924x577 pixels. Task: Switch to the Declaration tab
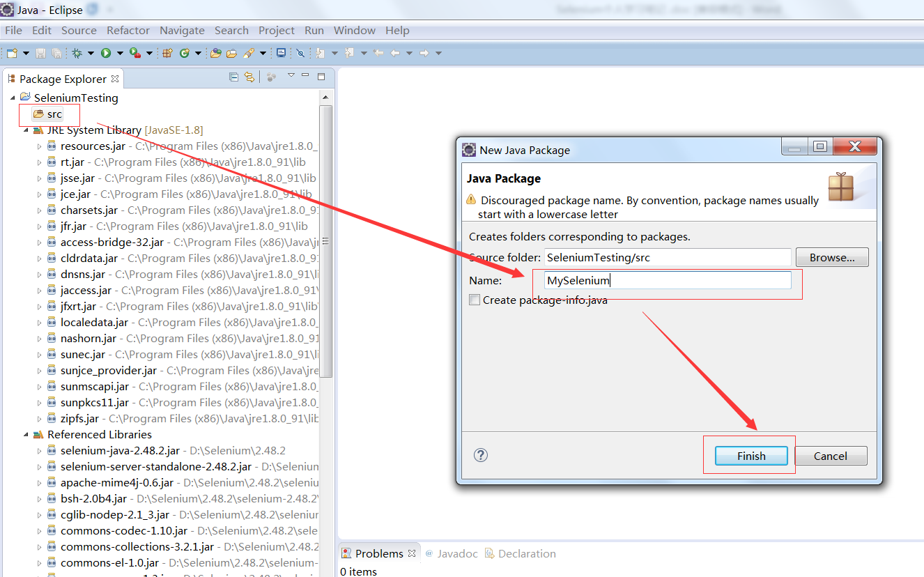point(521,553)
